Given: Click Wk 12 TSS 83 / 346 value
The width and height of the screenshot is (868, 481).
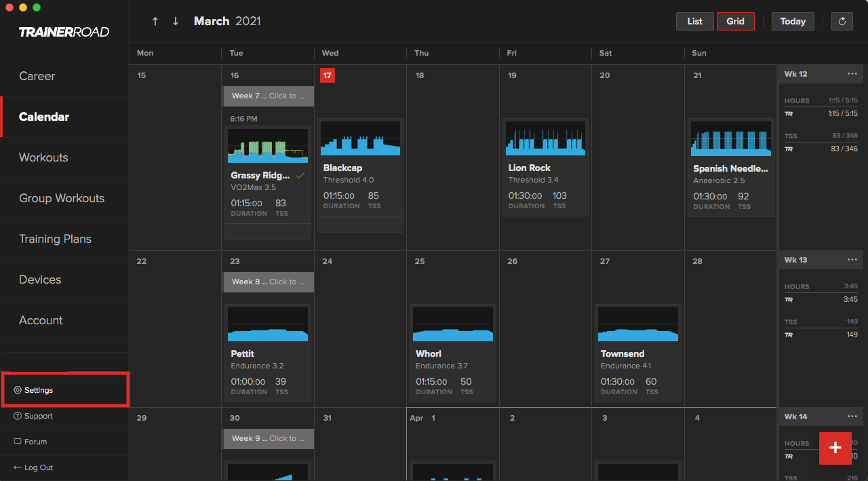Looking at the screenshot, I should point(845,136).
